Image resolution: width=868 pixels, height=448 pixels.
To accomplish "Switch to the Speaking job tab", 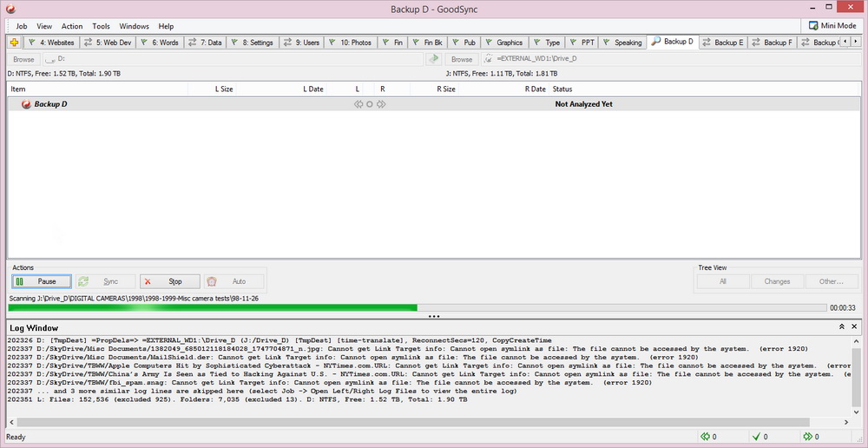I will pyautogui.click(x=622, y=43).
